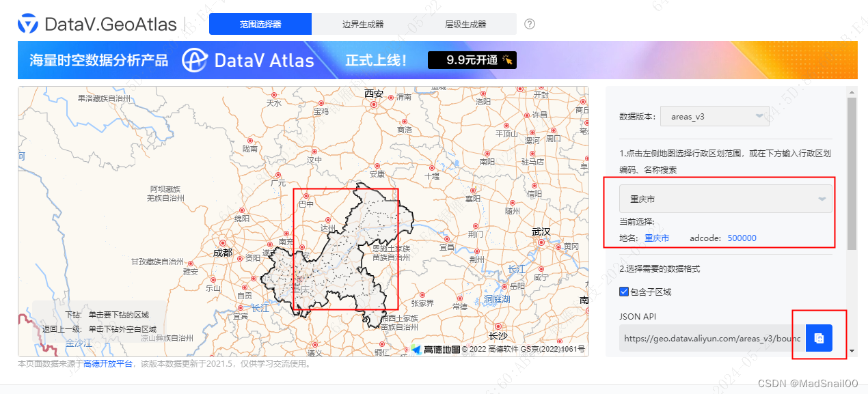Click the DataV Atlas circular icon in banner
Image resolution: width=868 pixels, height=394 pixels.
[x=195, y=60]
